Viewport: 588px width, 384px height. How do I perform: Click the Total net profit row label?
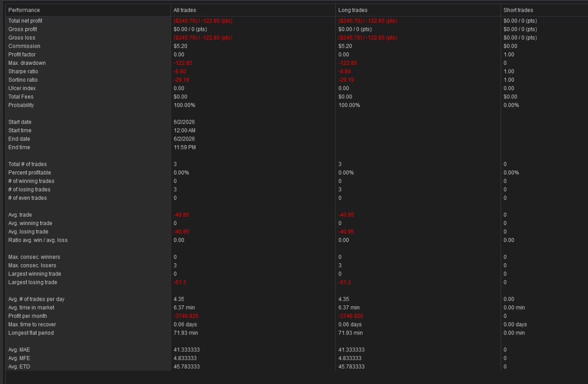tap(25, 21)
